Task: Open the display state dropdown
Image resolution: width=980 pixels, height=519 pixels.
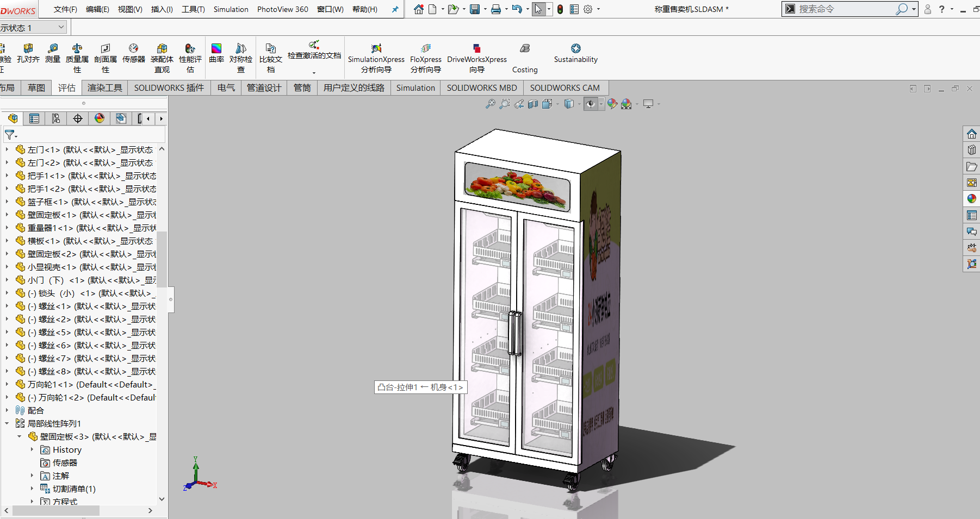Action: (x=61, y=27)
